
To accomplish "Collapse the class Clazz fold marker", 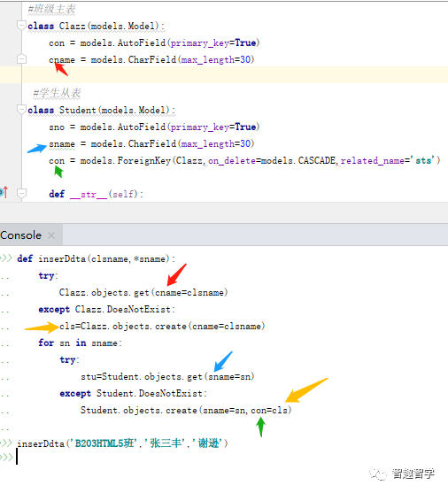I will coord(21,25).
